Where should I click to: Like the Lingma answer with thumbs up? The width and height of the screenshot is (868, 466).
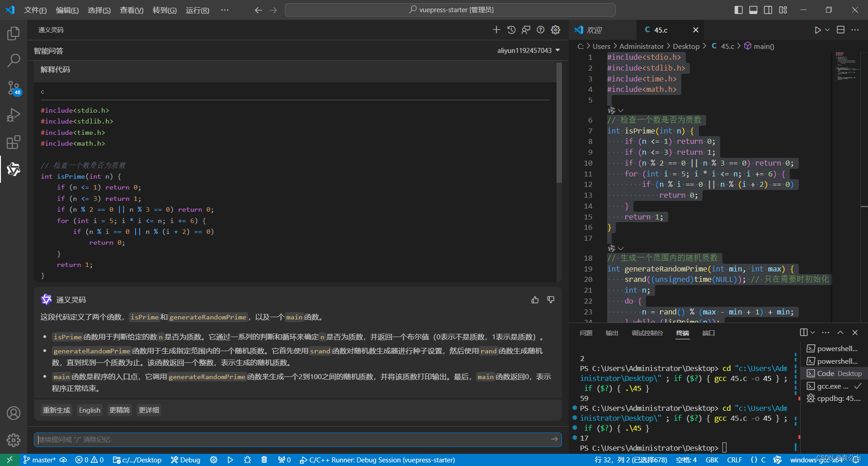[x=535, y=300]
